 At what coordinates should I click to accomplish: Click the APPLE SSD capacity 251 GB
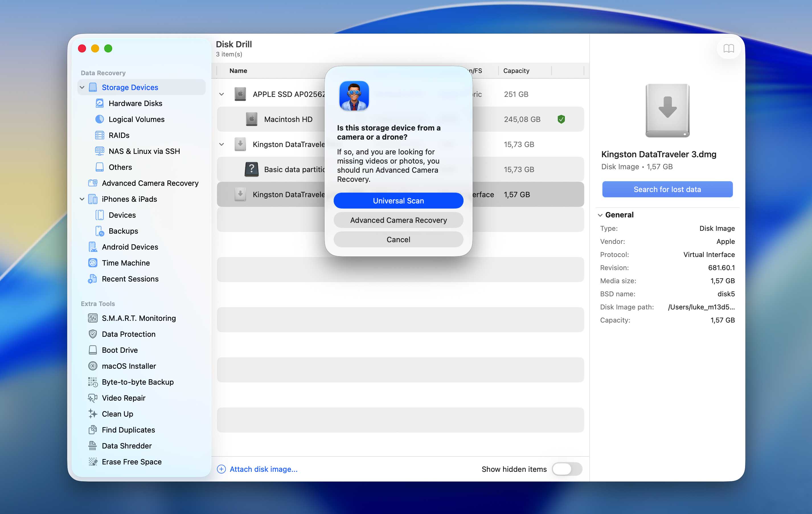click(516, 94)
